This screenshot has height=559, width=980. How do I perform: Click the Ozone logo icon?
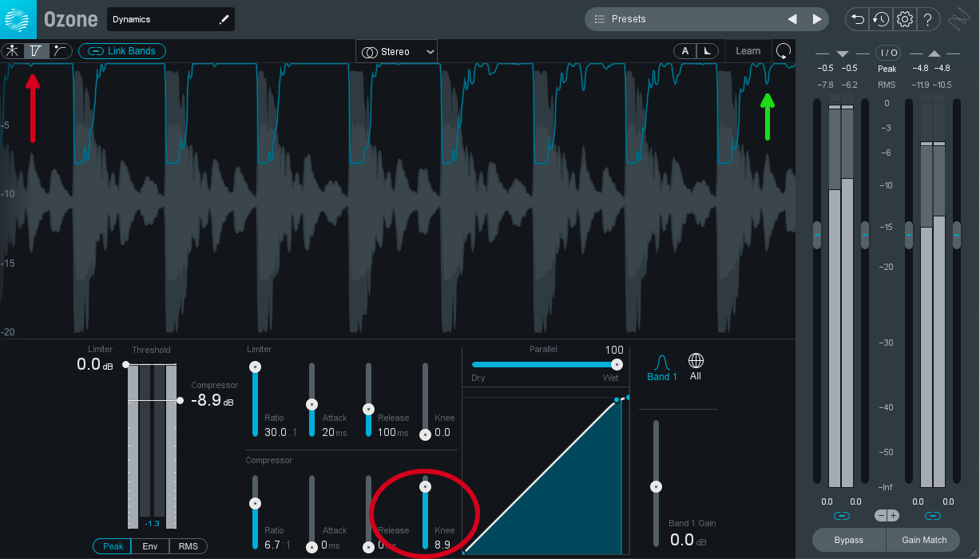[17, 18]
